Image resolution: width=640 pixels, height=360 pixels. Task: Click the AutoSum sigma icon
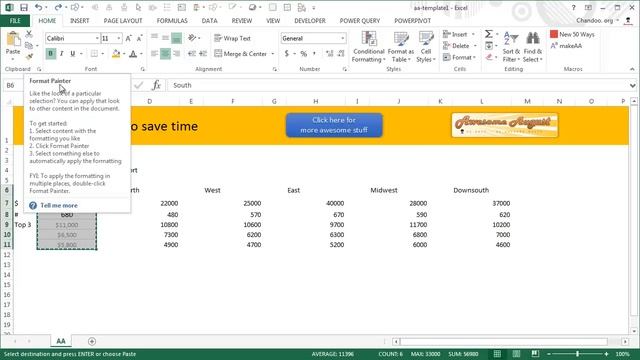coord(489,34)
